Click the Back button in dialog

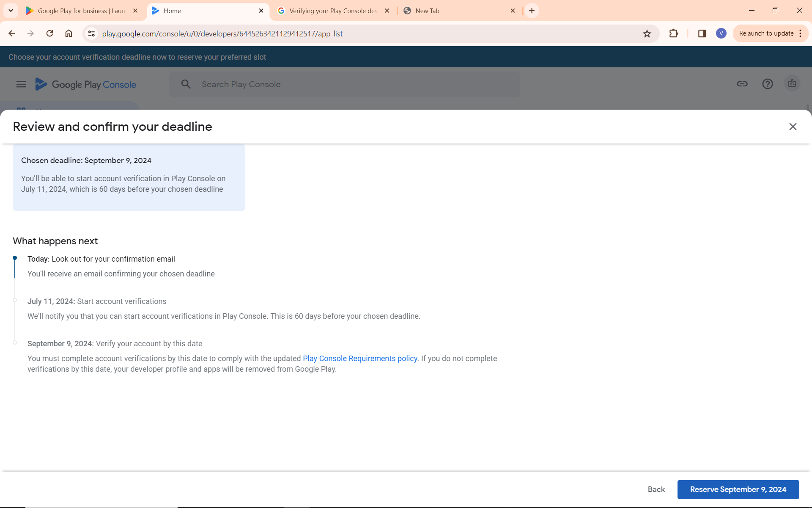pyautogui.click(x=656, y=489)
